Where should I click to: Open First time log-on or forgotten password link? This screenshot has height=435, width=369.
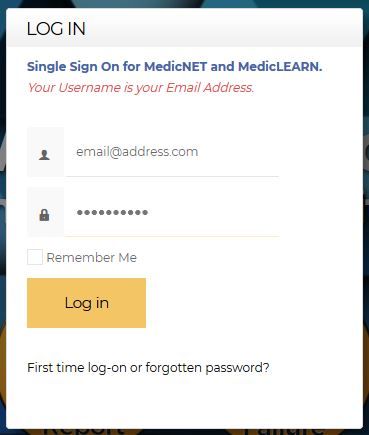pos(148,368)
